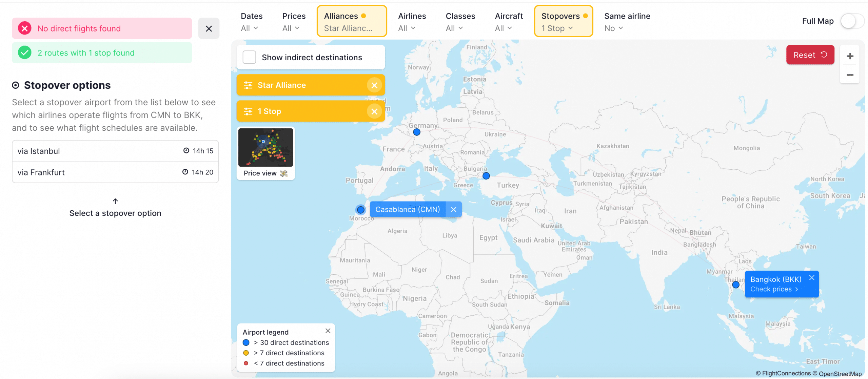The height and width of the screenshot is (379, 868).
Task: Check Show indirect destinations box
Action: click(249, 58)
